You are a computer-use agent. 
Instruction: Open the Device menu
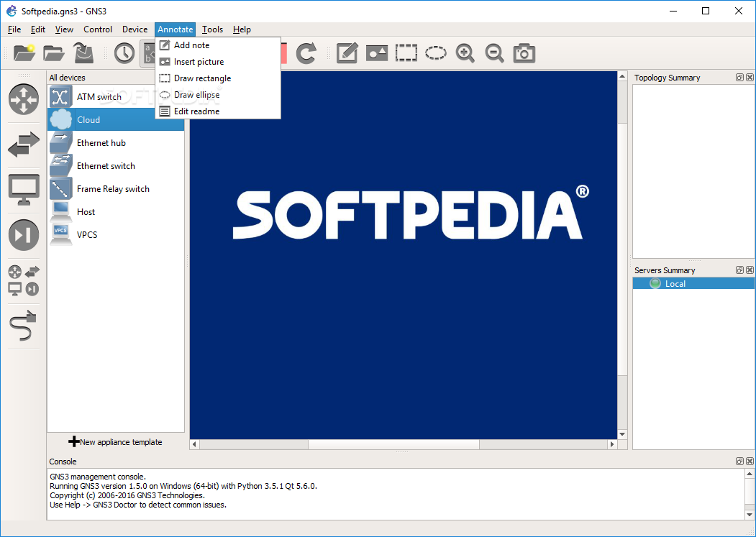pos(135,29)
